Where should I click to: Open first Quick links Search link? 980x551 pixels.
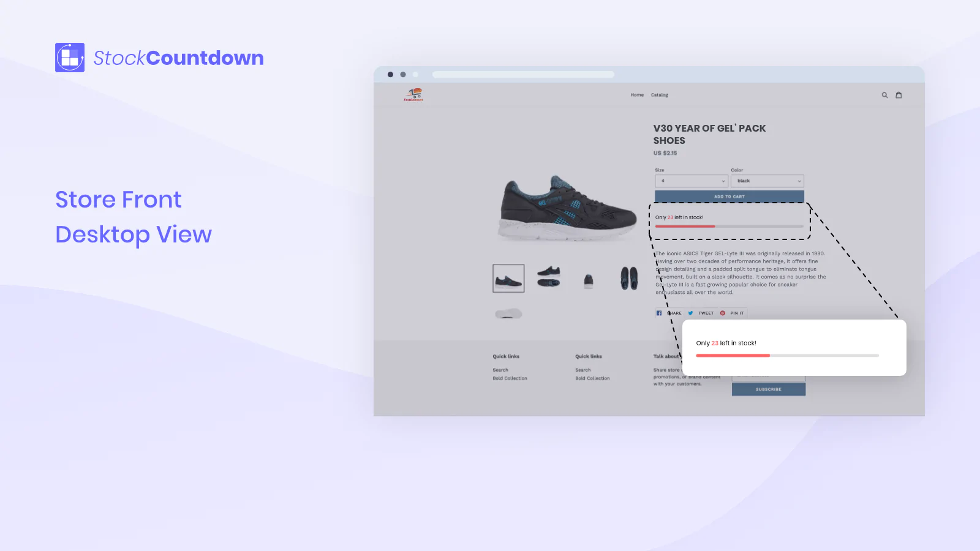coord(500,370)
